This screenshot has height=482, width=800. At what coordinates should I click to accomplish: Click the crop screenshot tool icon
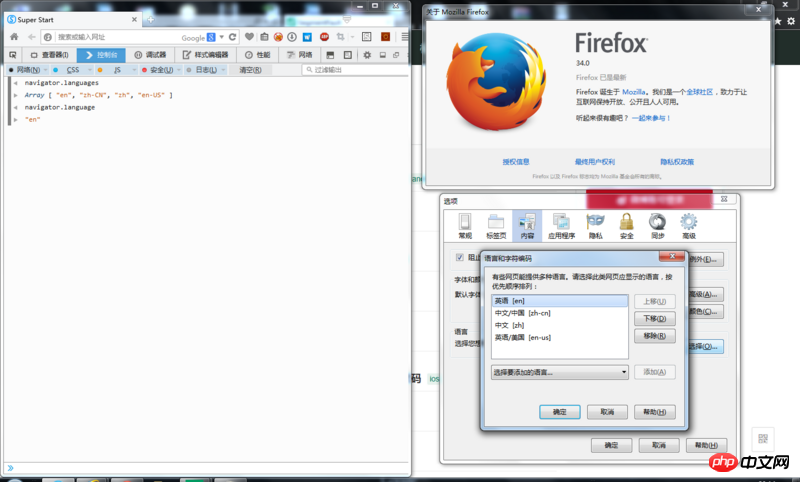[x=340, y=37]
